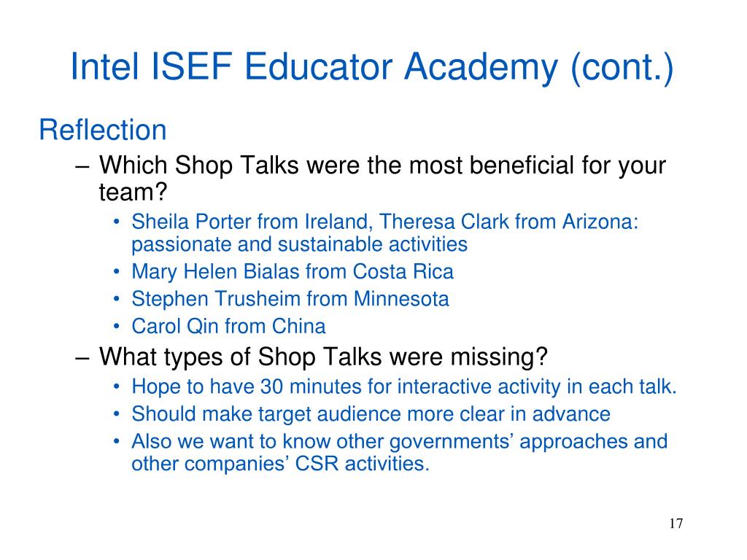Click the name Theresa Clark from Arizona
Screen dimensions: 747x560
[508, 222]
